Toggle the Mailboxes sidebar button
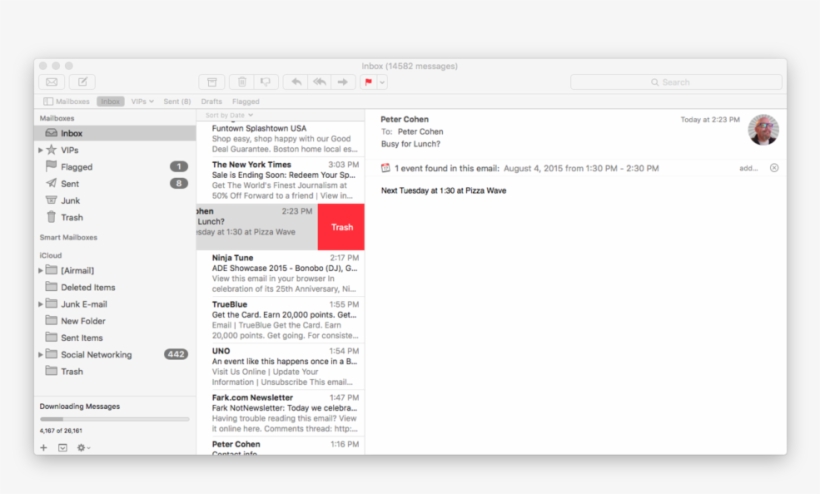 66,101
